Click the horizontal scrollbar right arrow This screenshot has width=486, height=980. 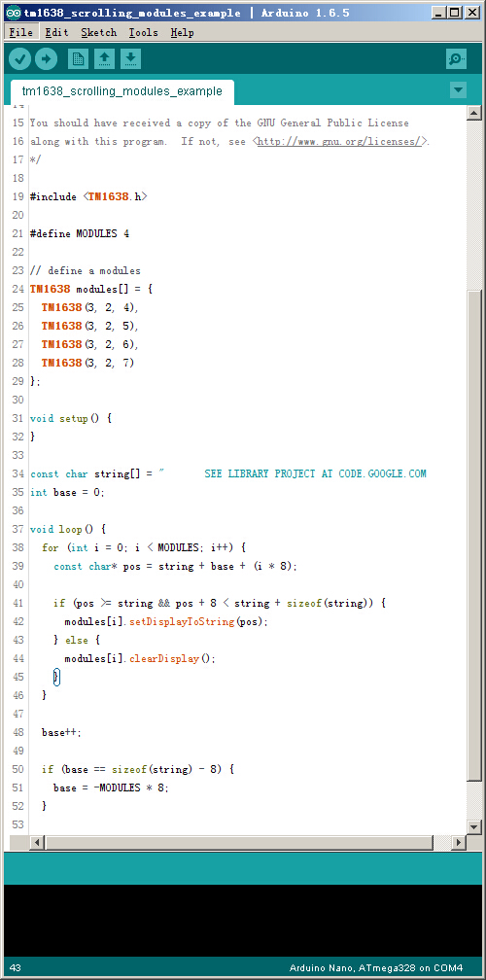tap(459, 843)
